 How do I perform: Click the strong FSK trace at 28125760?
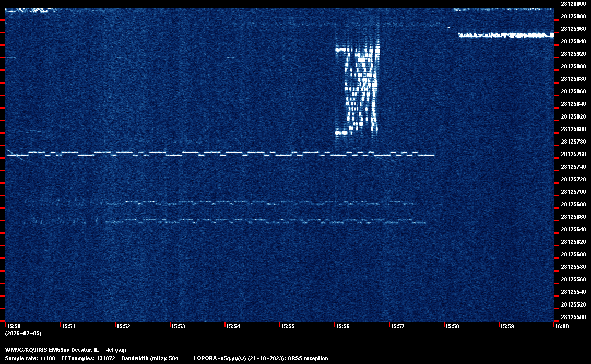coord(209,154)
